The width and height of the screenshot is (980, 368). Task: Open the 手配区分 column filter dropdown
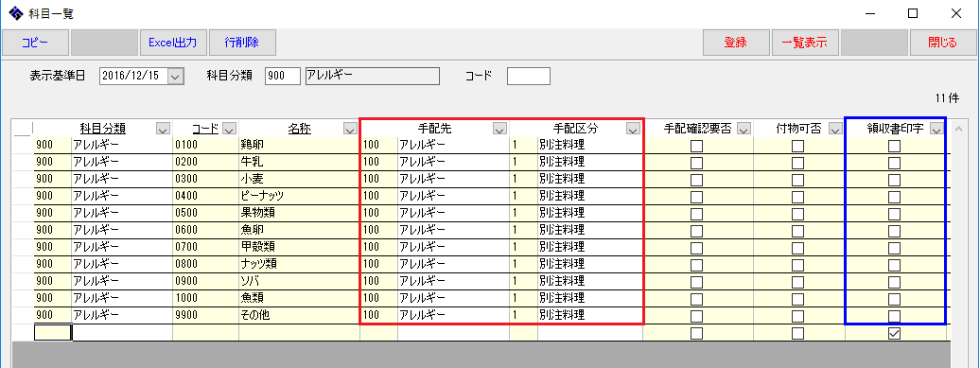tap(633, 129)
